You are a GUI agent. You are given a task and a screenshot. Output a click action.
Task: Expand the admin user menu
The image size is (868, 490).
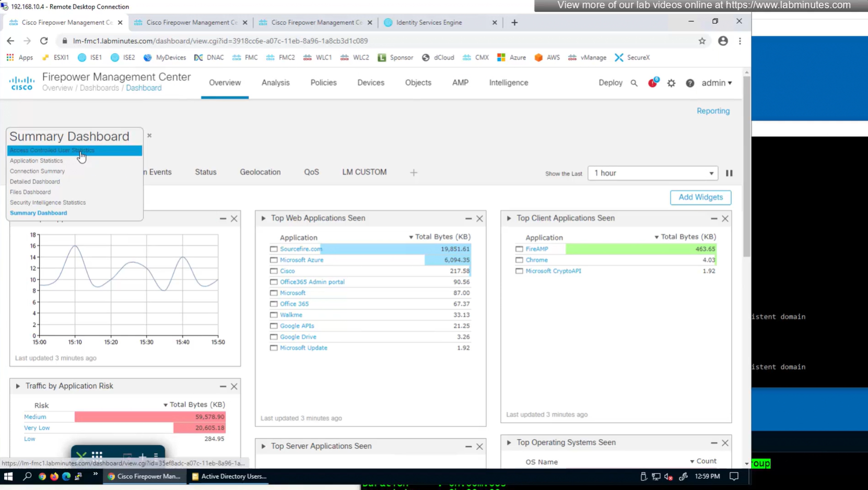717,83
